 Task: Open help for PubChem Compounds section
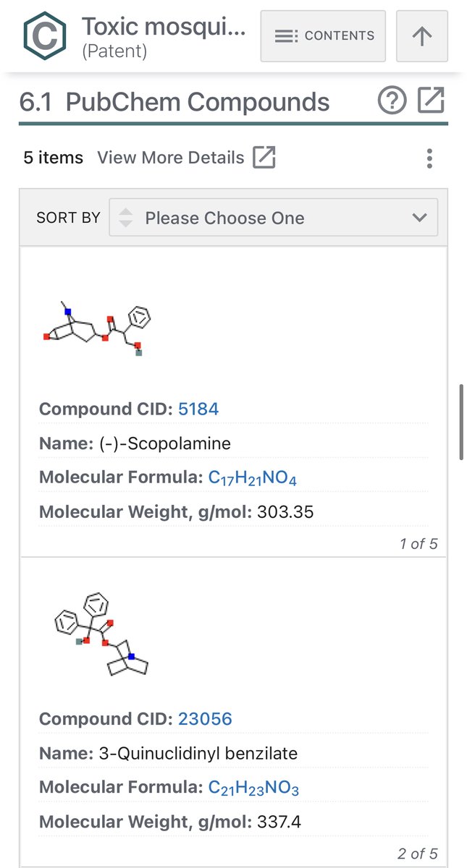(392, 101)
